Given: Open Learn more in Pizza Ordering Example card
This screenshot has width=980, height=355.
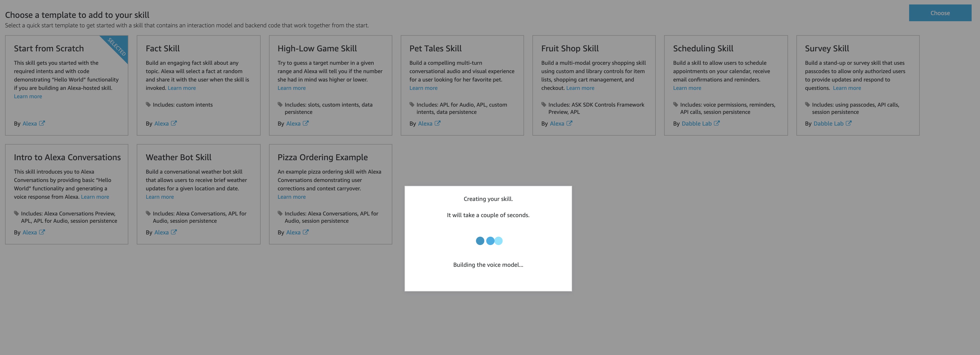Looking at the screenshot, I should (291, 197).
